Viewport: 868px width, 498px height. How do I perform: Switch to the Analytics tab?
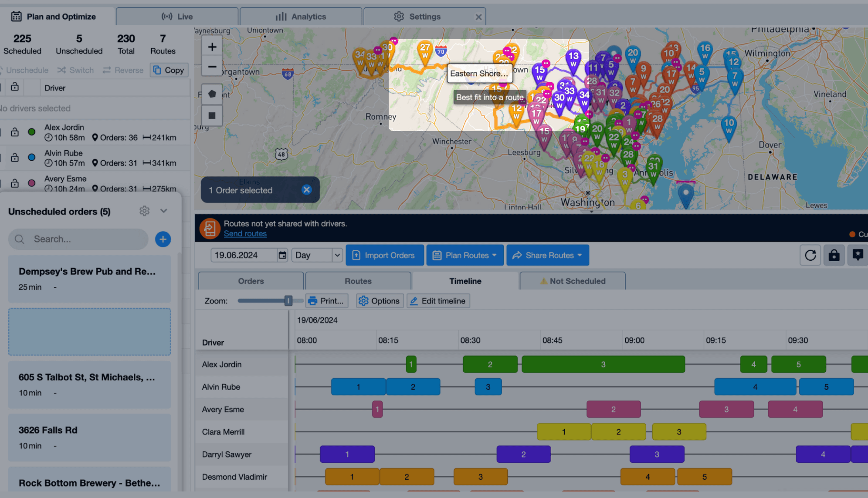[x=301, y=16]
